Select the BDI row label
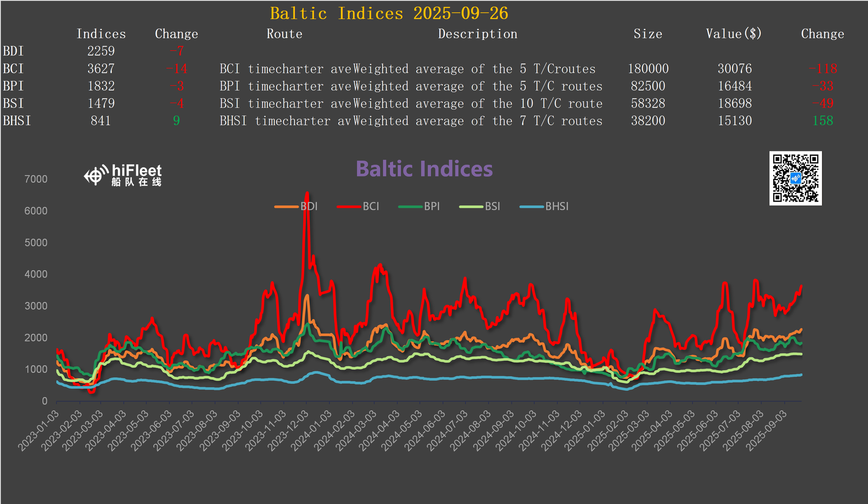868x504 pixels. [13, 51]
